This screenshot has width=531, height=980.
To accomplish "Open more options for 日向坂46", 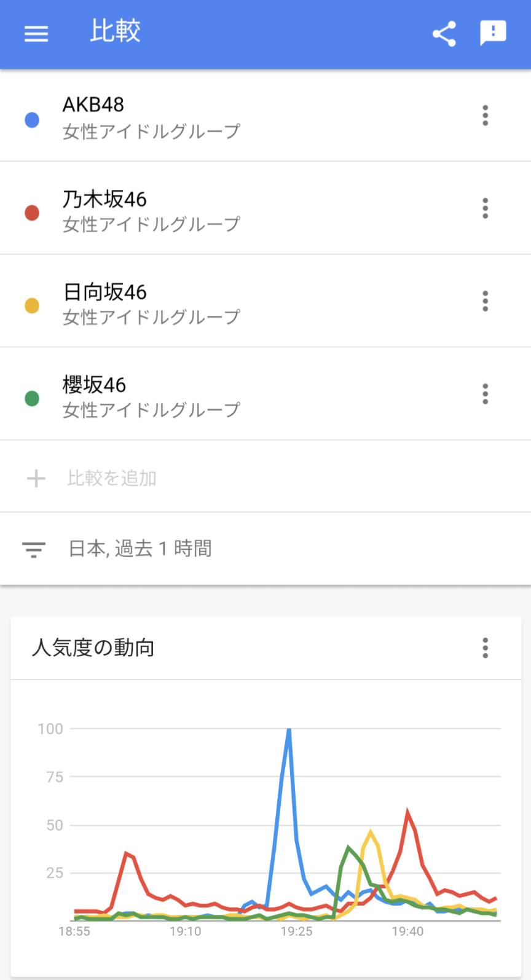I will coord(485,301).
